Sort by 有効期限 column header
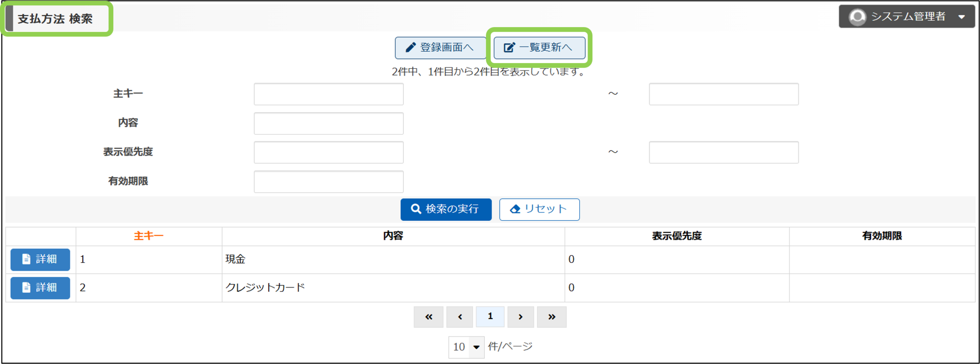980x364 pixels. (882, 236)
